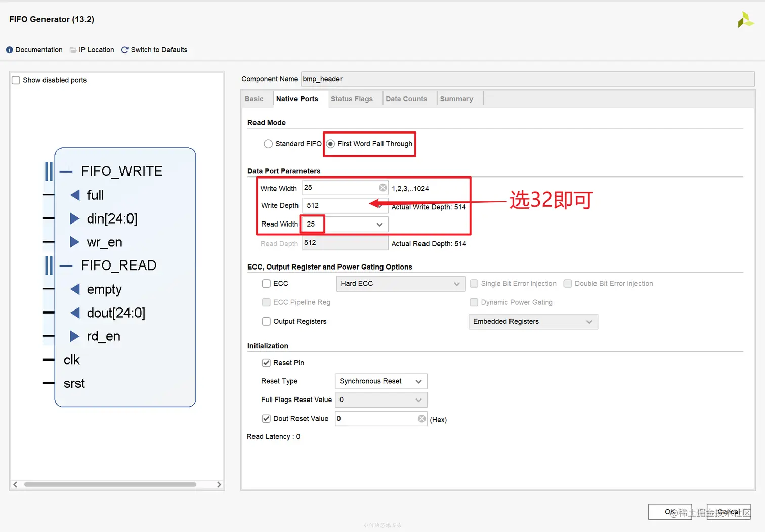Screen dimensions: 765x532
Task: Click the left arrow of the scrollbar
Action: (x=15, y=484)
